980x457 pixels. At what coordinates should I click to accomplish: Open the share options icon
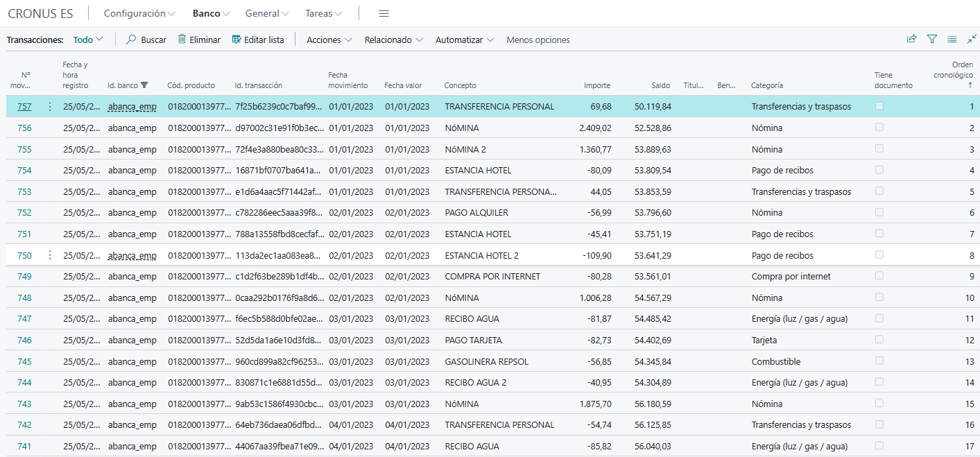pyautogui.click(x=911, y=39)
